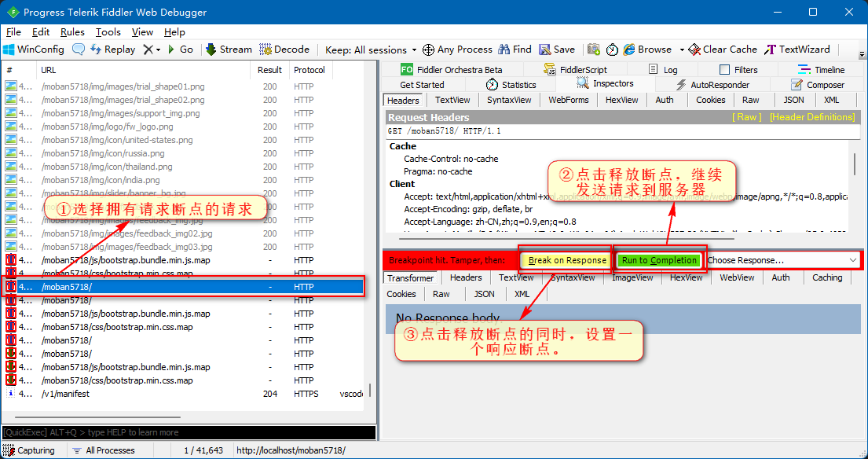This screenshot has height=459, width=868.
Task: Select the Inspectors tab
Action: click(605, 83)
